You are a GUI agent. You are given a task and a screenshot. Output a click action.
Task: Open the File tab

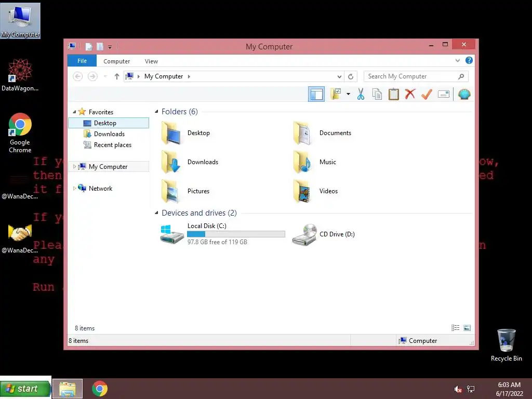[x=82, y=61]
